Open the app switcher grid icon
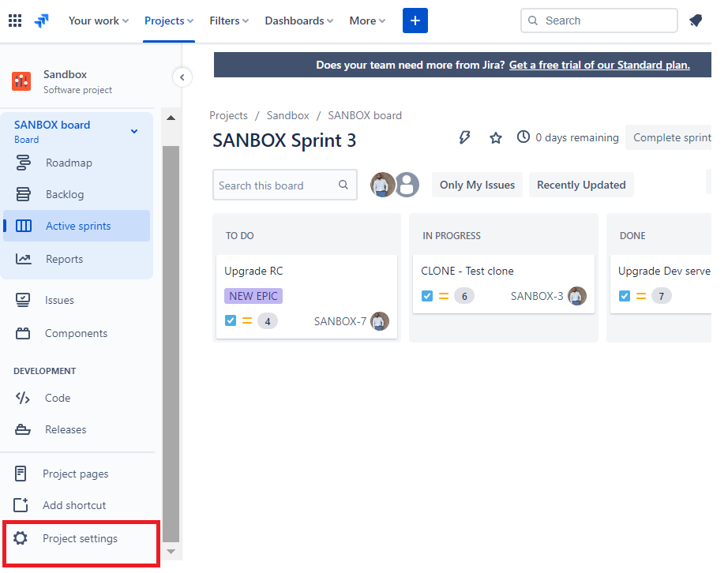 (15, 21)
